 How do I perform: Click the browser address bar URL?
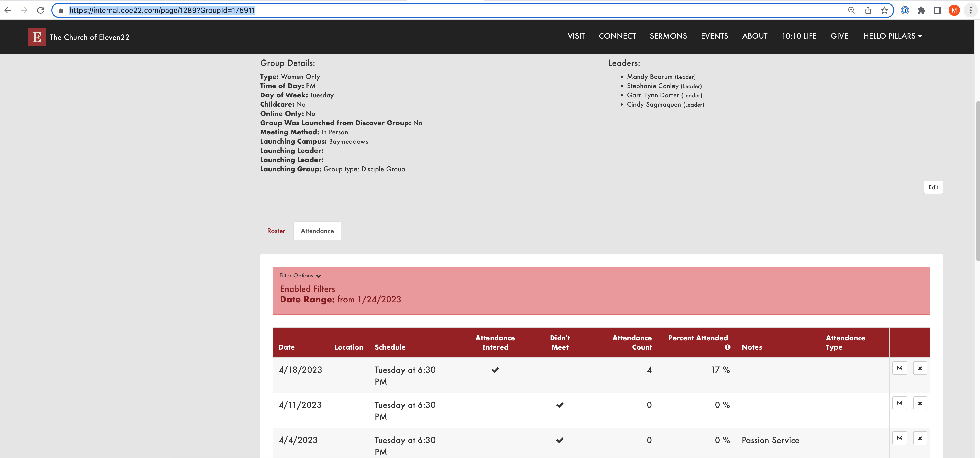point(162,10)
